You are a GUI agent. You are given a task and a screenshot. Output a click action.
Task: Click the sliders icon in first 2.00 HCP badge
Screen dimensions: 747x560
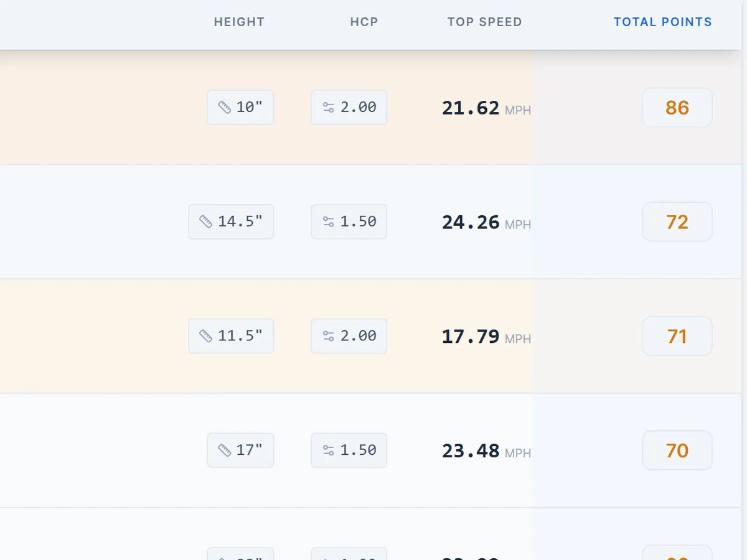click(x=329, y=108)
